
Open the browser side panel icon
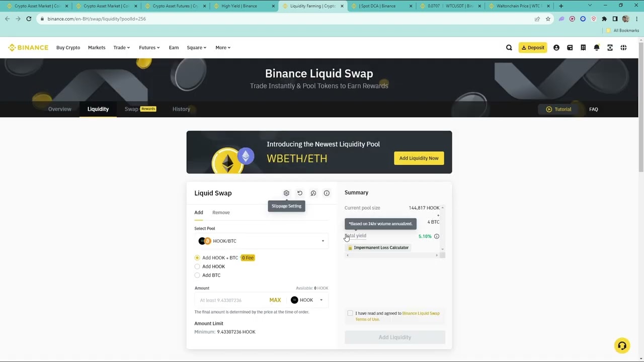615,19
